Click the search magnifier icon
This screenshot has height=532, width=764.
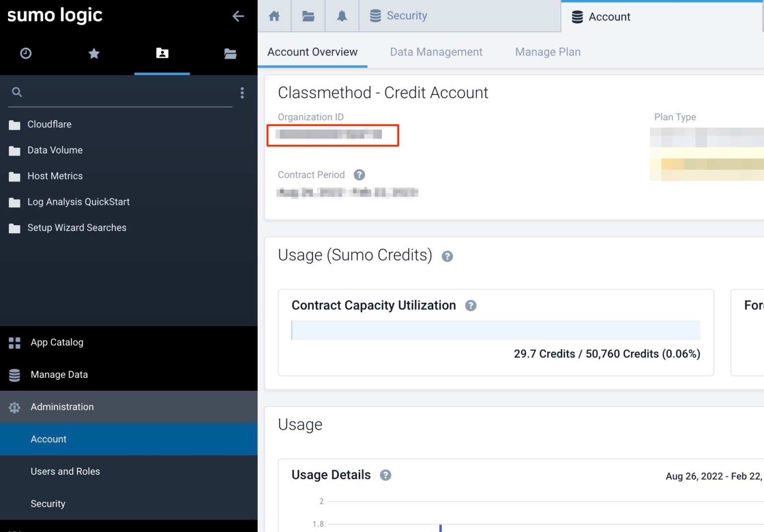coord(16,92)
